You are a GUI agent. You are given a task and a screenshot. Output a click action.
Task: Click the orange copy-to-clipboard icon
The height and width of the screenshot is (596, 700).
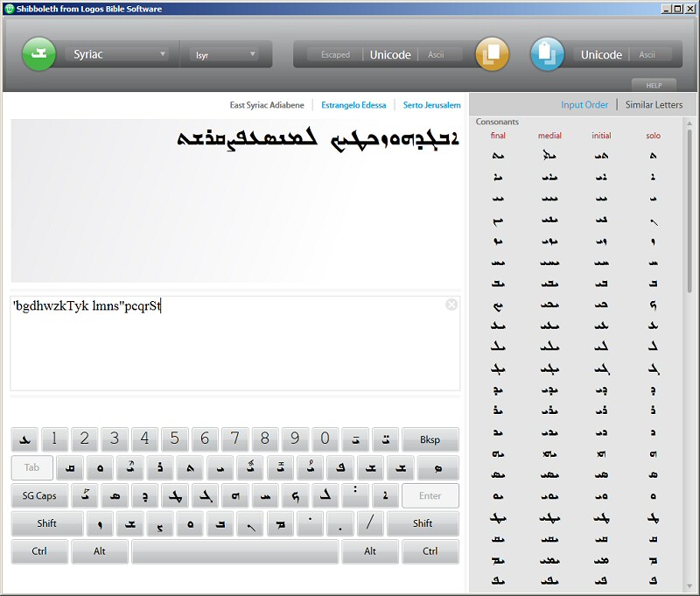tap(492, 54)
